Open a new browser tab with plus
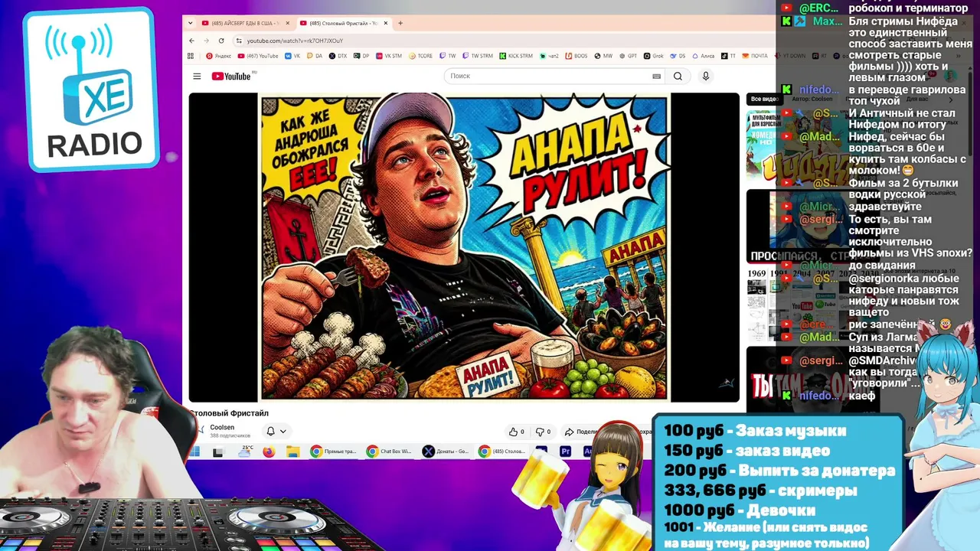The width and height of the screenshot is (980, 551). pyautogui.click(x=400, y=23)
